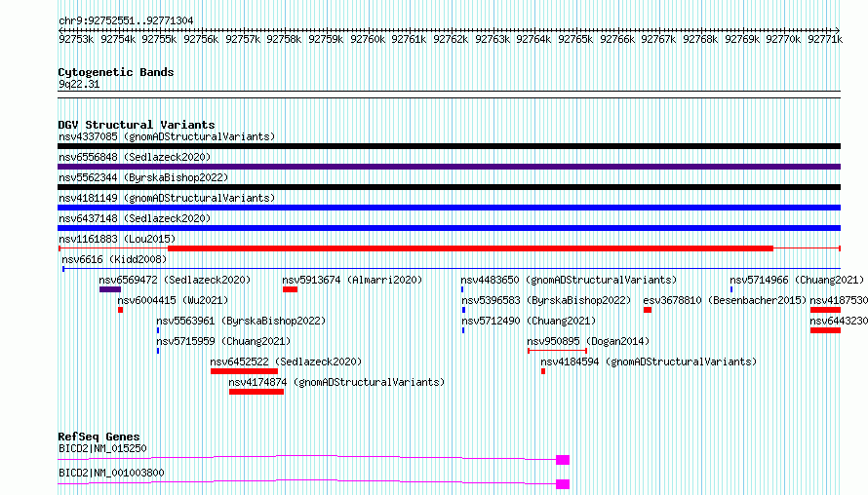
Task: Click the red bar under nsv4187530
Action: (825, 310)
